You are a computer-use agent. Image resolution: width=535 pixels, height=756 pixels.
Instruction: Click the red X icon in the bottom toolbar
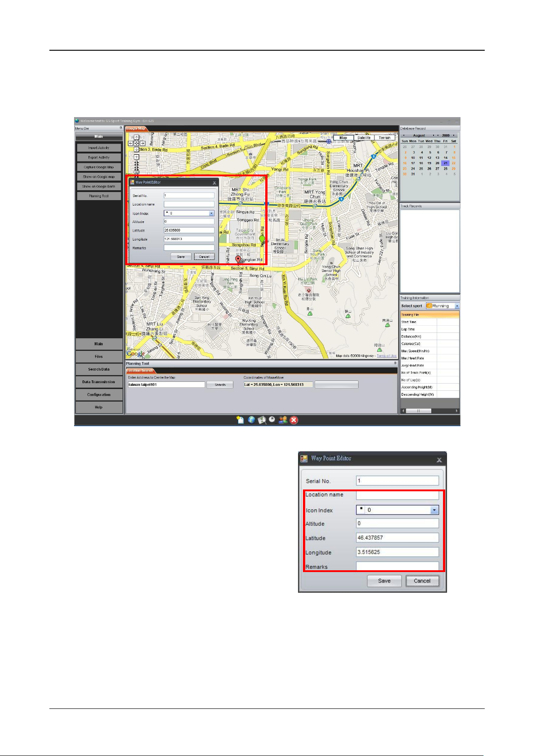point(294,420)
